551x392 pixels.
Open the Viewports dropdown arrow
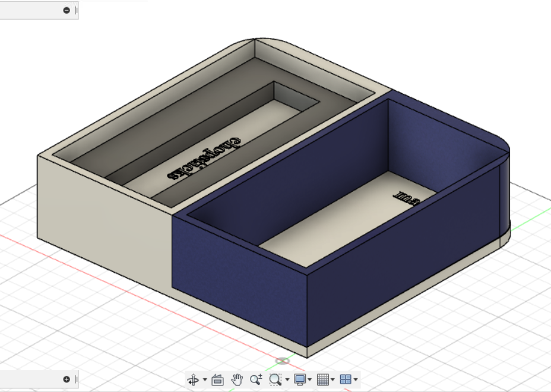(x=356, y=380)
